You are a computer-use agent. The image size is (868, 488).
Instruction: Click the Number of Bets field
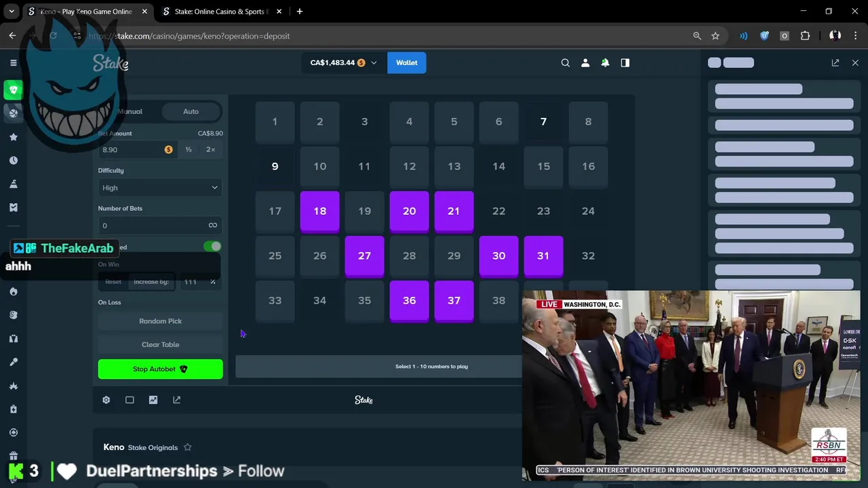160,226
